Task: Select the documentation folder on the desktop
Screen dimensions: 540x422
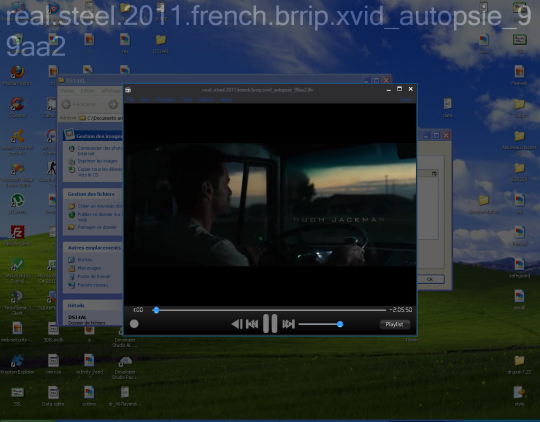Action: point(484,204)
